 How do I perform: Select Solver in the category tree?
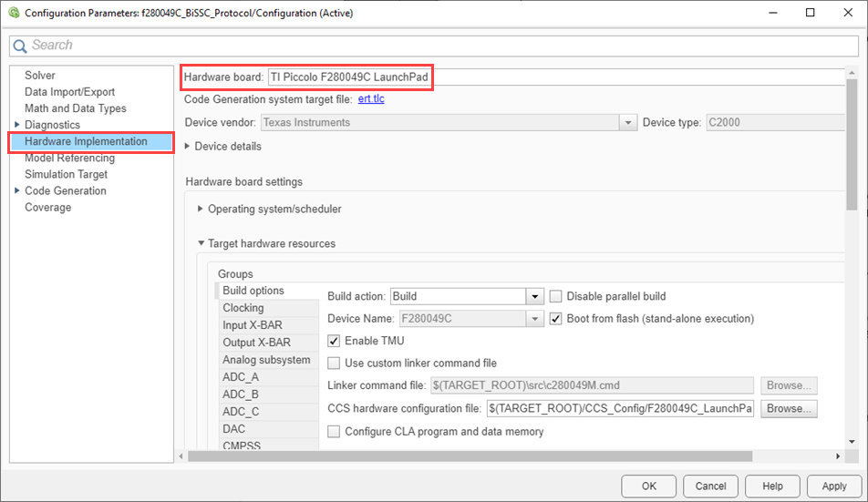(x=40, y=76)
